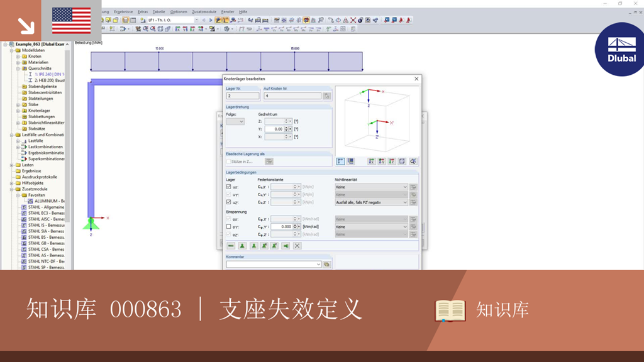Click the Lager Nr. field

tap(243, 96)
